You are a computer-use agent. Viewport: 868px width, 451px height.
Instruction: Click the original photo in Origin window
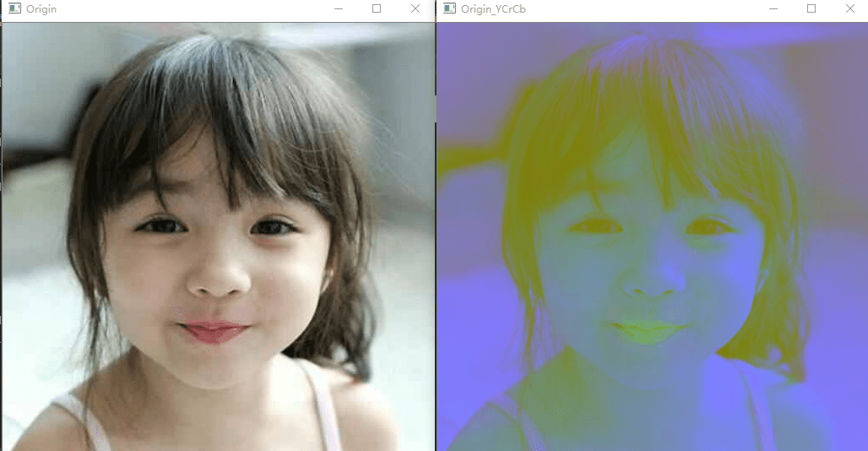coord(219,236)
